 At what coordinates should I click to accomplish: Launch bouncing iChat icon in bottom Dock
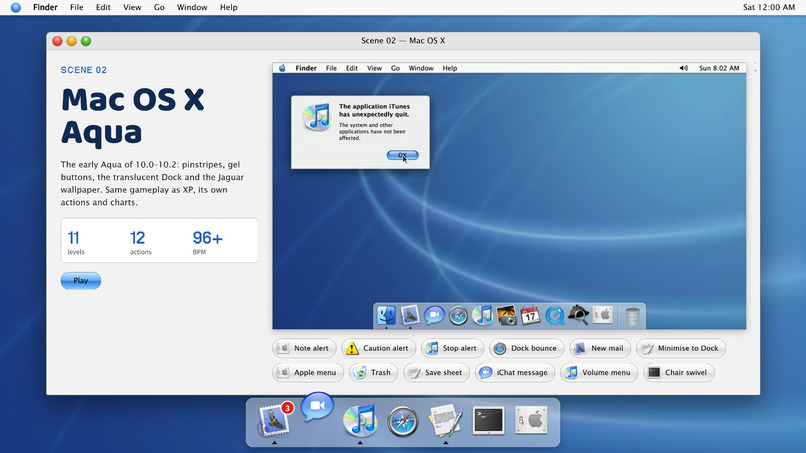point(317,406)
